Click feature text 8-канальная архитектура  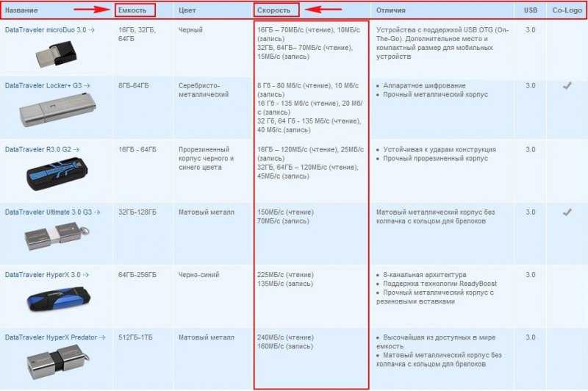425,275
